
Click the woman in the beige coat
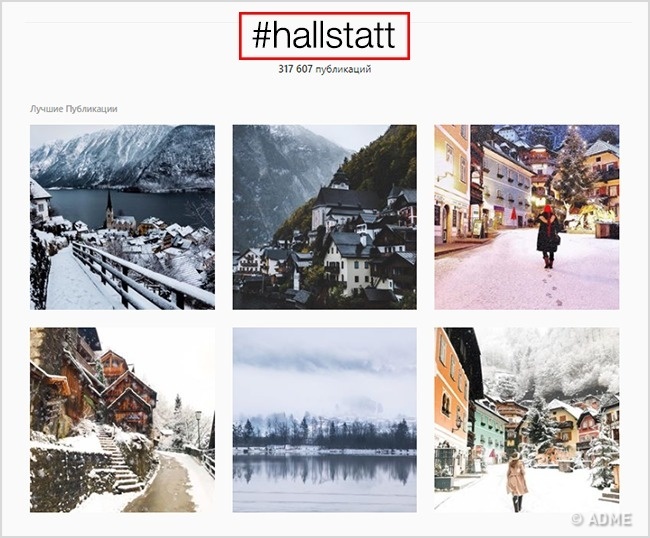pos(517,481)
